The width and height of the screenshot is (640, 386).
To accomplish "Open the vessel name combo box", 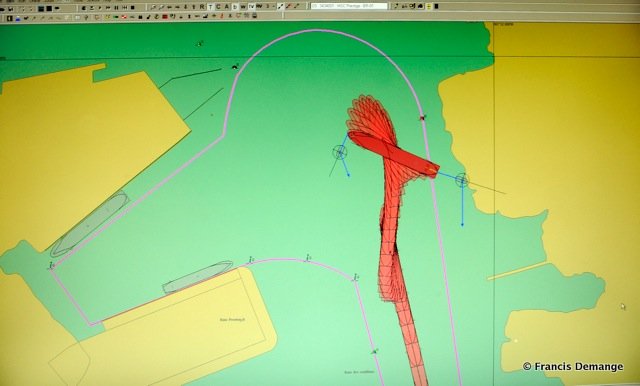I will click(x=349, y=6).
